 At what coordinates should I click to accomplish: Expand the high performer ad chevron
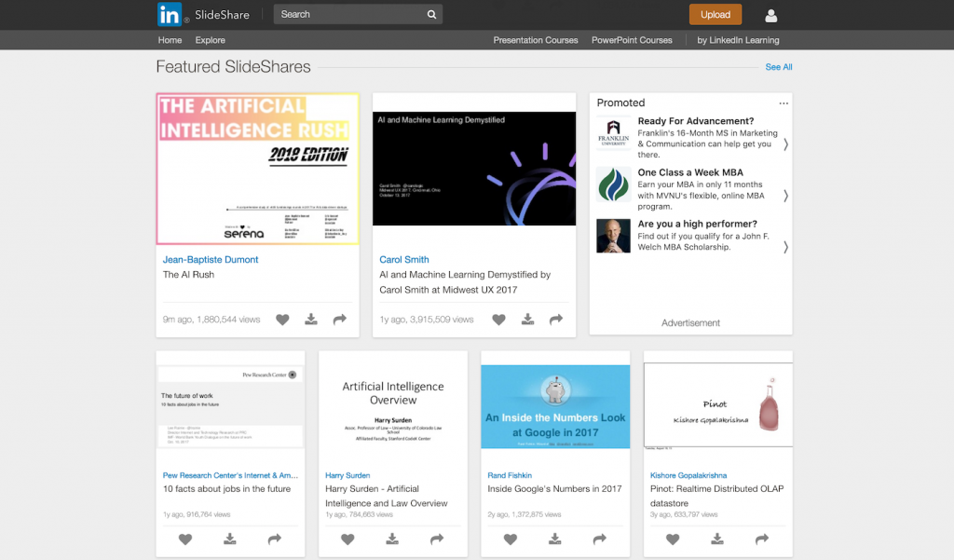click(x=785, y=247)
